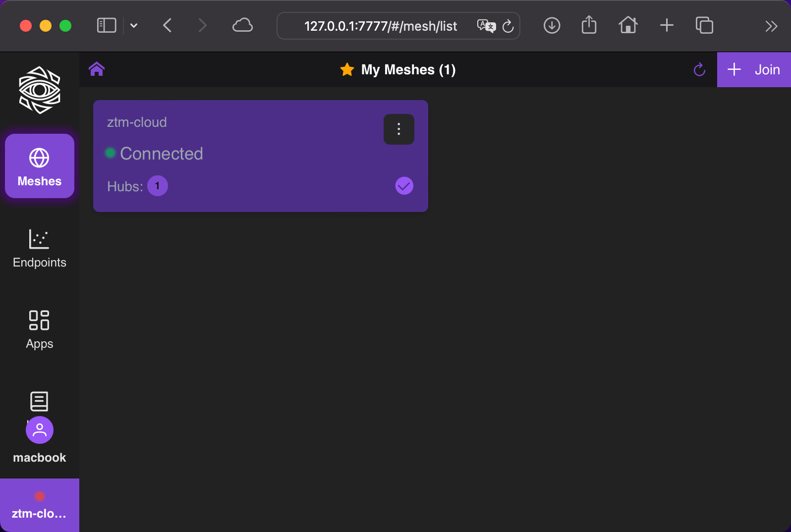Viewport: 791px width, 532px height.
Task: Open the Apps sidebar section
Action: click(x=40, y=329)
